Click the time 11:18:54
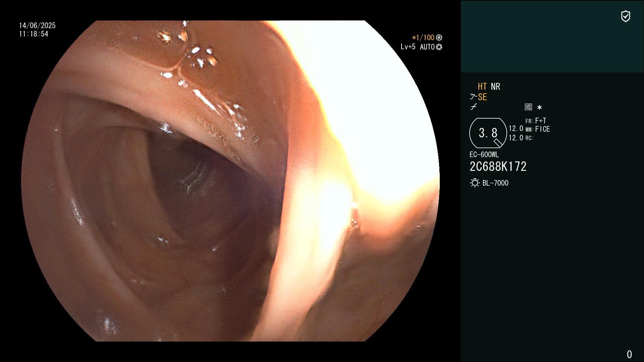 click(34, 34)
